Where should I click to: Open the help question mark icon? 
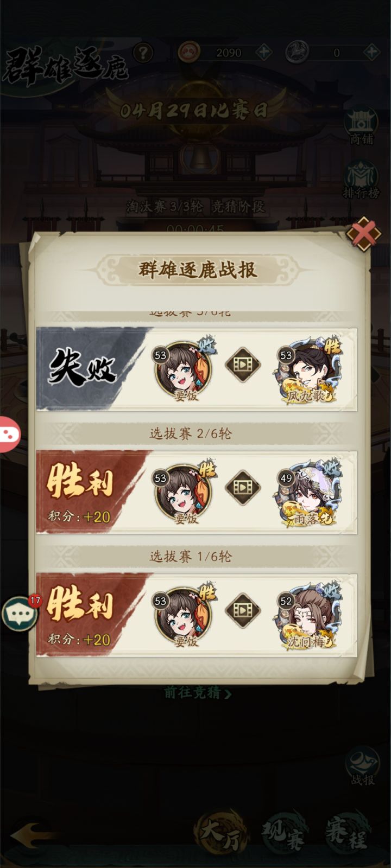click(x=143, y=53)
